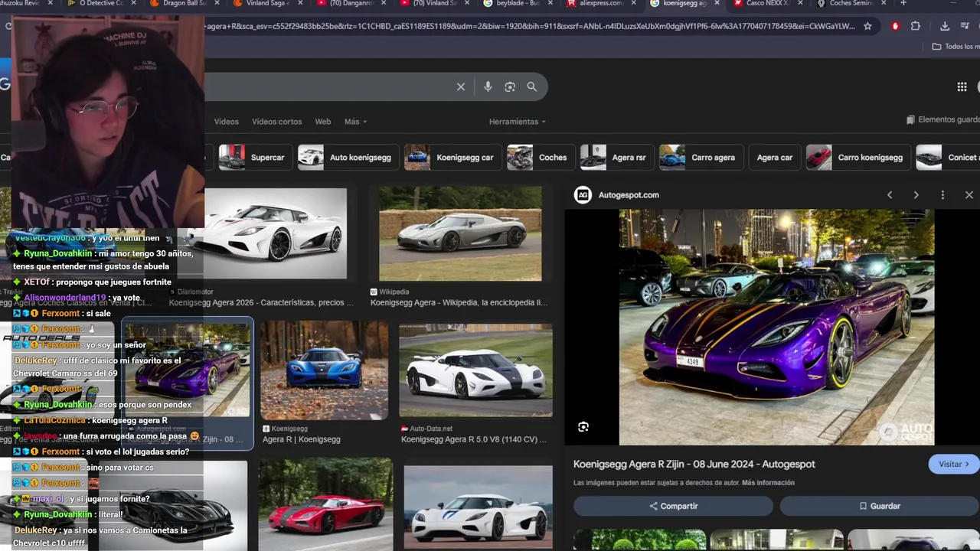This screenshot has width=980, height=551.
Task: Select the Auto koenigsegg filter chip
Action: (x=348, y=158)
